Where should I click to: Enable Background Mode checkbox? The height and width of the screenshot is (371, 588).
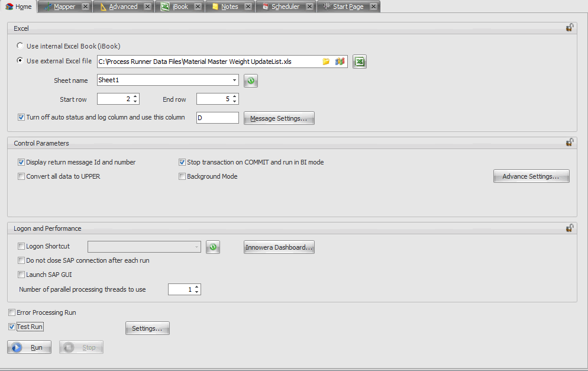click(x=182, y=176)
